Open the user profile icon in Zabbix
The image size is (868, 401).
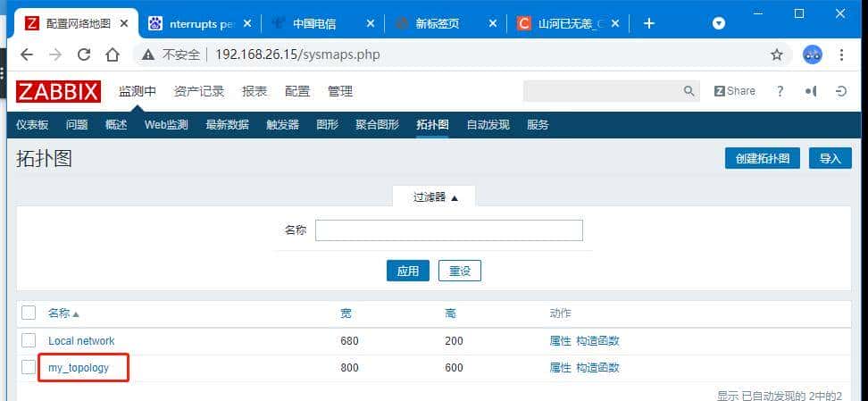[811, 91]
